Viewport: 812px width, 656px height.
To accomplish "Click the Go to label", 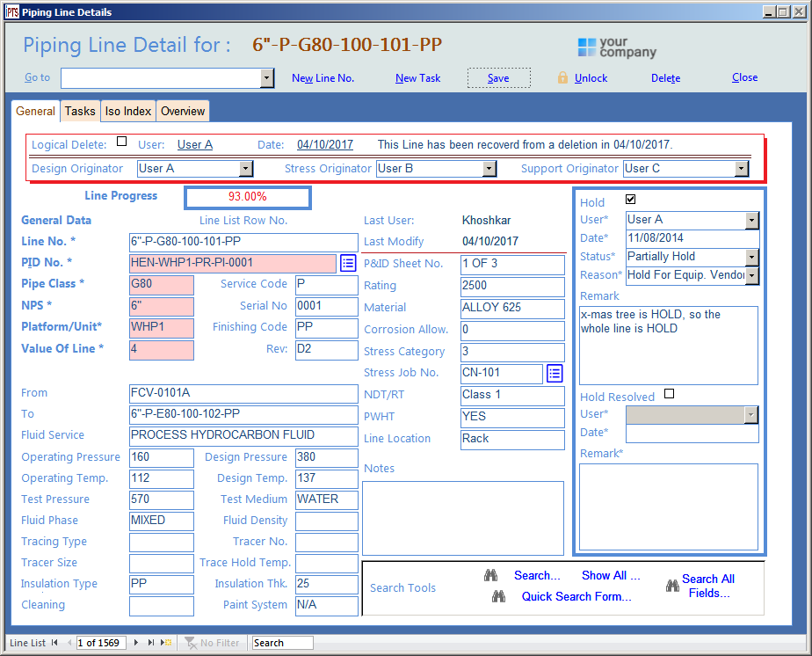I will click(37, 77).
